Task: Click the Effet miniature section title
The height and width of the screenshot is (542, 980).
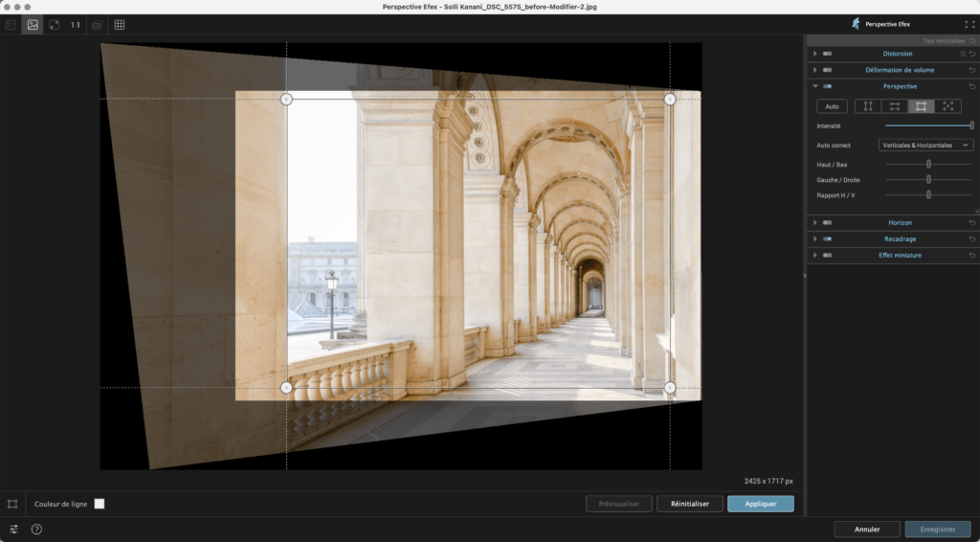Action: point(900,255)
